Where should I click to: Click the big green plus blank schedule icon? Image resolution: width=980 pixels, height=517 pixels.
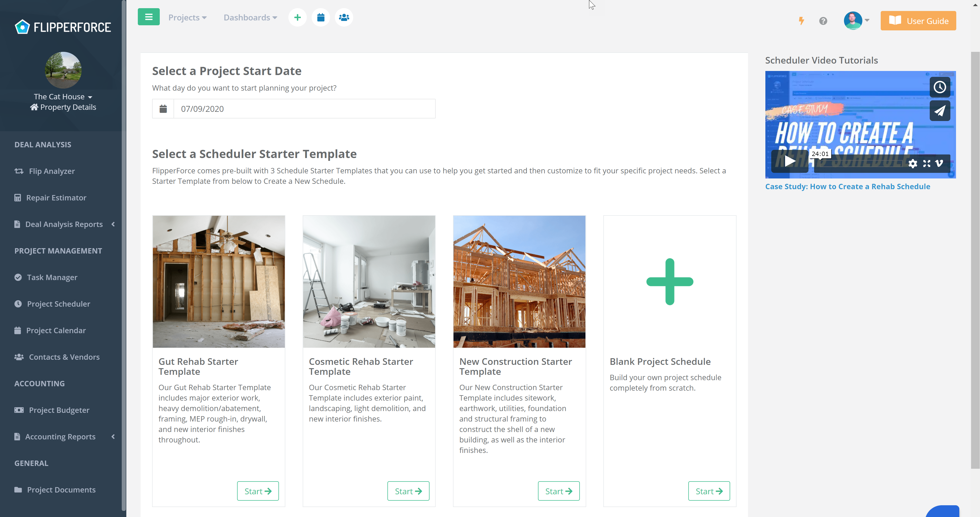pos(670,282)
